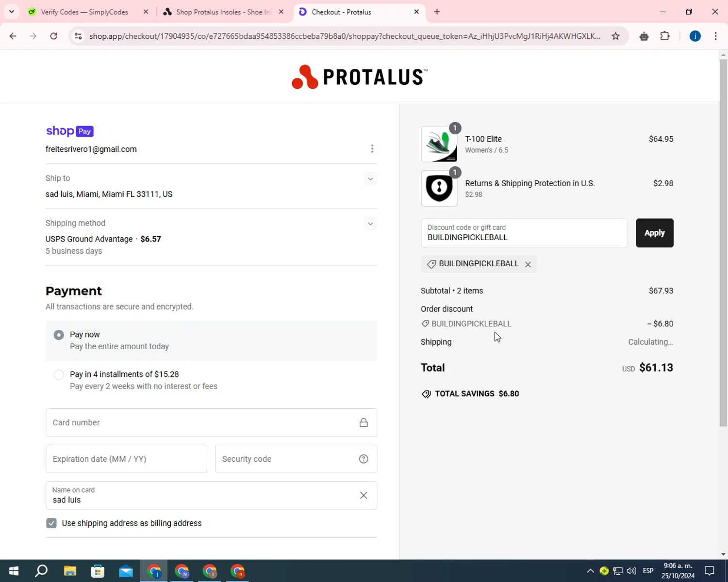Open the notification center
The image size is (728, 582).
click(x=710, y=571)
